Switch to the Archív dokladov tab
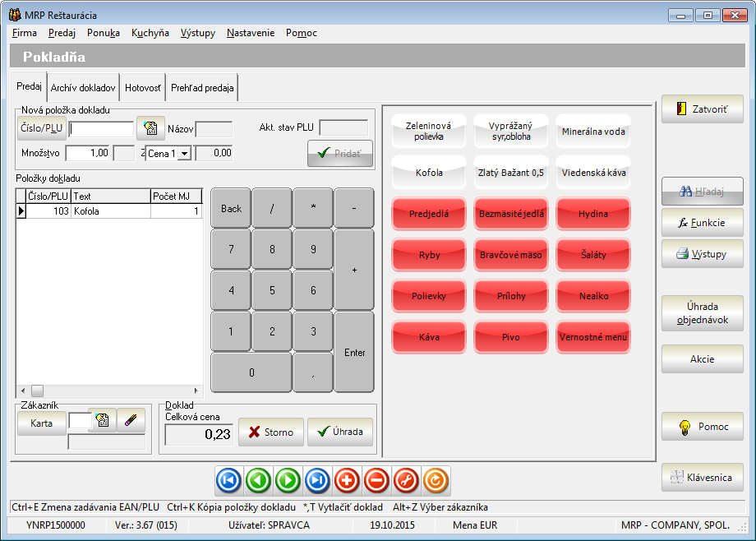Viewport: 756px width, 541px height. tap(83, 87)
